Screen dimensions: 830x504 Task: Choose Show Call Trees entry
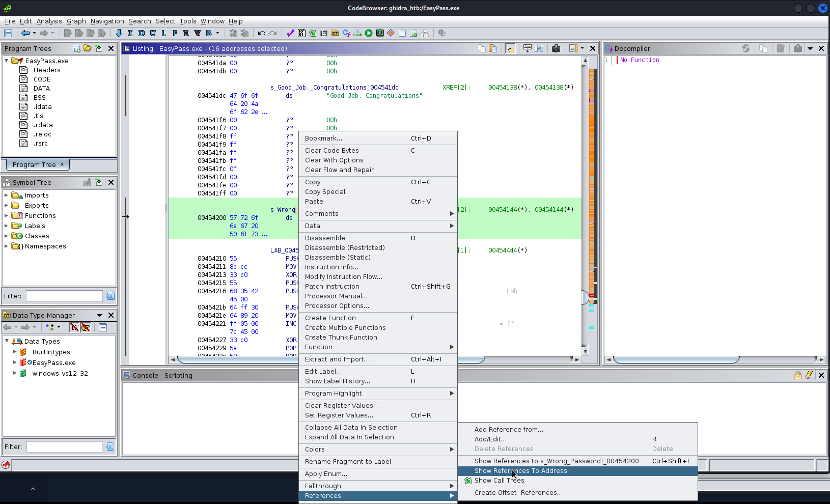coord(577,481)
